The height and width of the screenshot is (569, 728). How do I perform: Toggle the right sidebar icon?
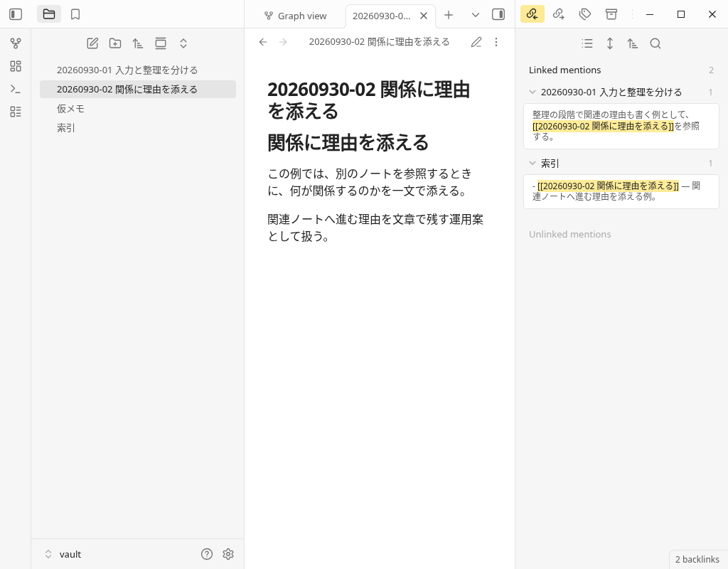point(498,14)
